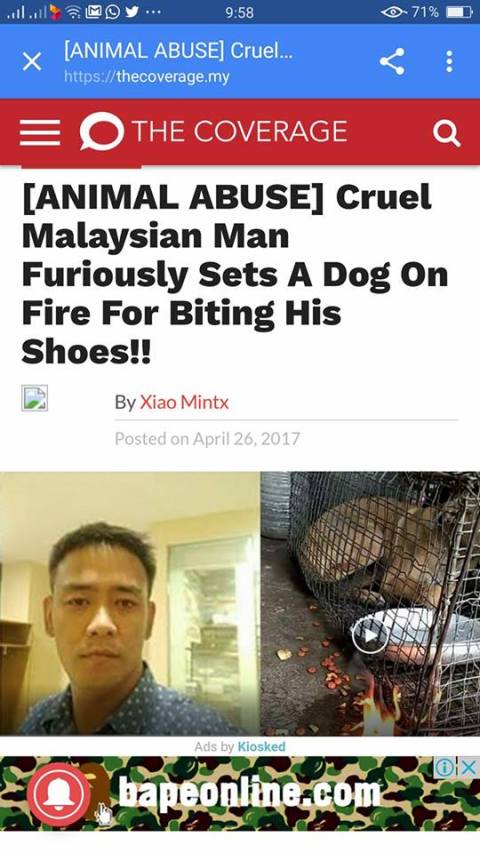Image resolution: width=480 pixels, height=853 pixels.
Task: Tap the broken author avatar image
Action: pyautogui.click(x=34, y=398)
